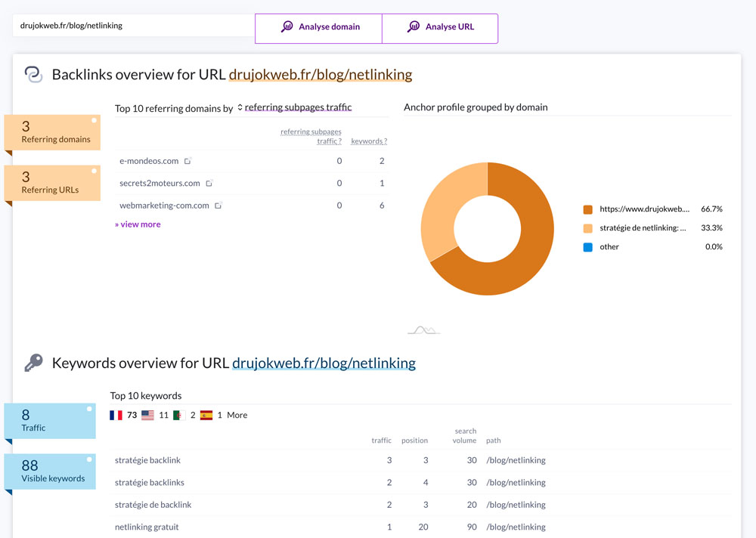Click the secrets2moteurs.com domain row
The width and height of the screenshot is (756, 538).
coord(251,183)
